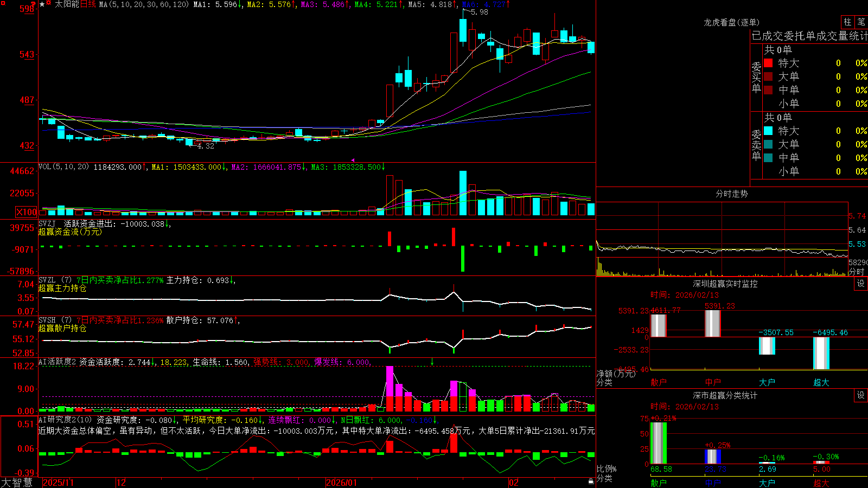Viewport: 868px width, 488px height.
Task: Click the 爆发线: 6.000 label
Action: tap(342, 362)
